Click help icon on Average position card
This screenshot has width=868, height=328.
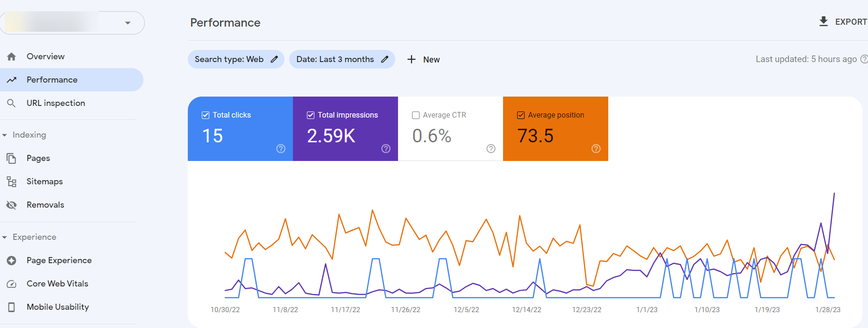tap(596, 148)
